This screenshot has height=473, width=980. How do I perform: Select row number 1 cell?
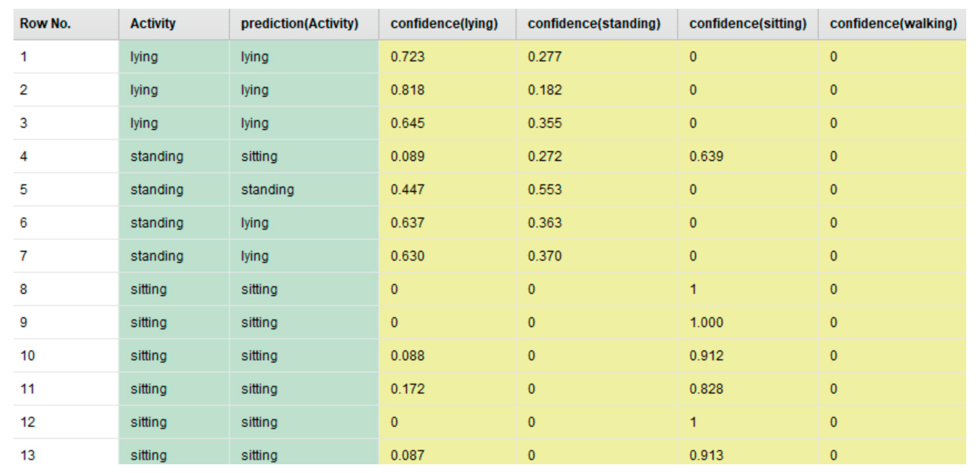click(x=24, y=57)
